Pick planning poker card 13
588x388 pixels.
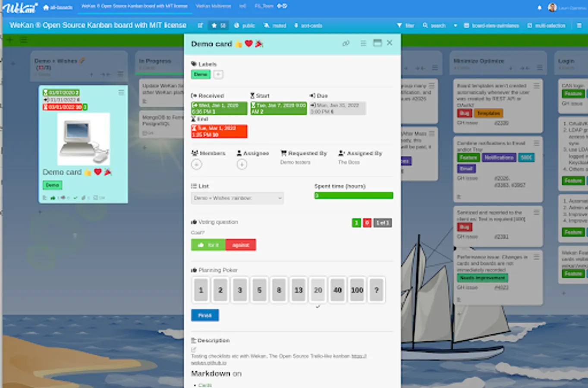coord(299,290)
